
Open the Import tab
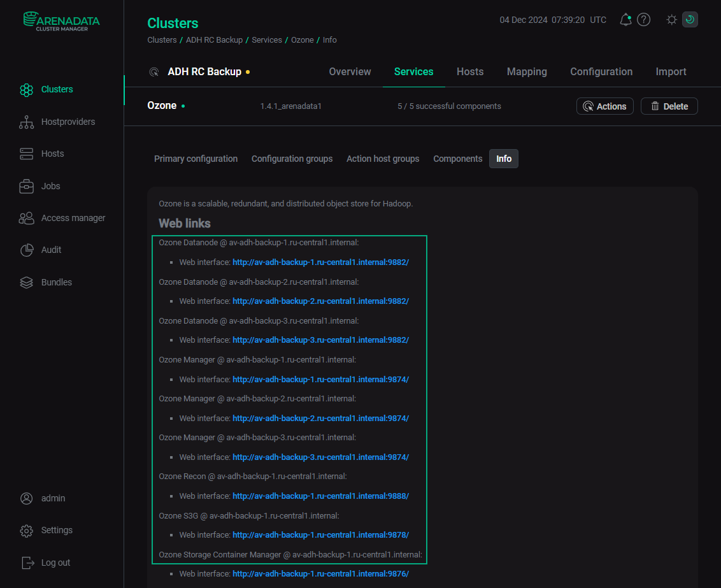pos(671,72)
